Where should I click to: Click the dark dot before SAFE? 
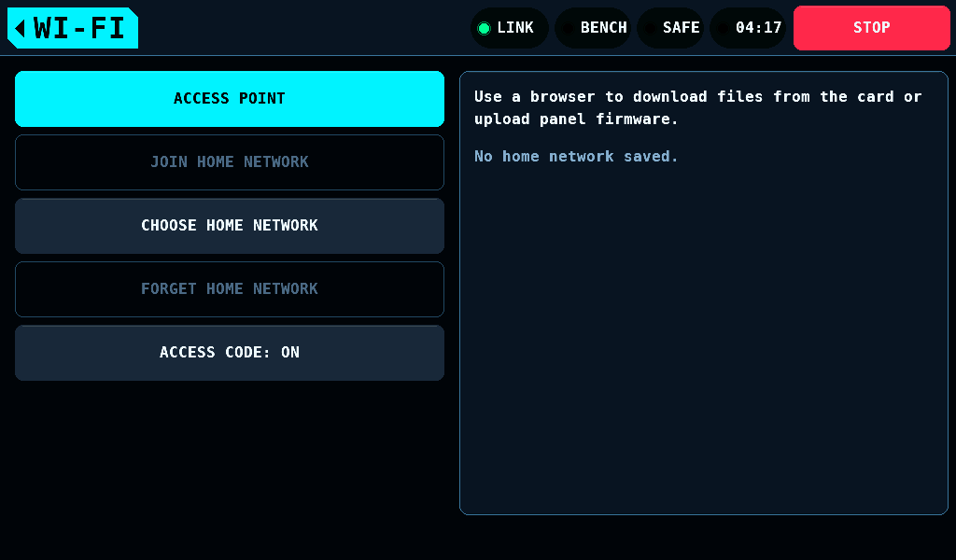coord(650,28)
